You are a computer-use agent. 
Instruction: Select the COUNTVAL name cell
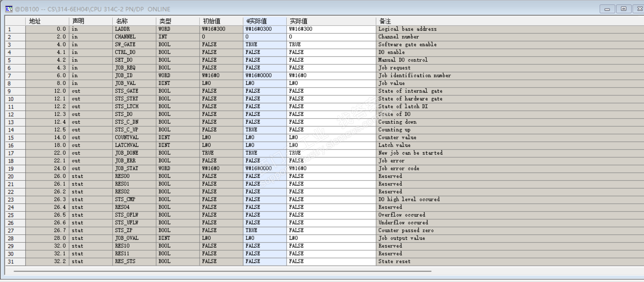134,138
